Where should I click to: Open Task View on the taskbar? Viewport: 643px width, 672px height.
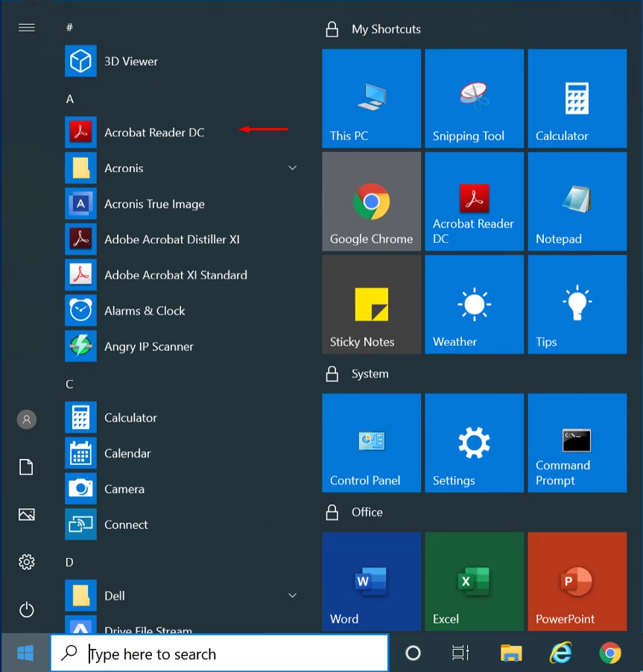460,653
